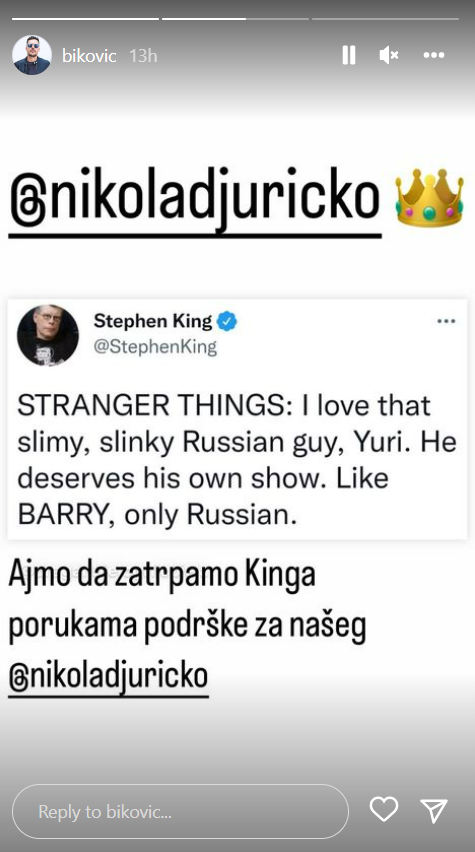Tap the crown emoji sticker
Screen dimensions: 475x852
pyautogui.click(x=429, y=198)
